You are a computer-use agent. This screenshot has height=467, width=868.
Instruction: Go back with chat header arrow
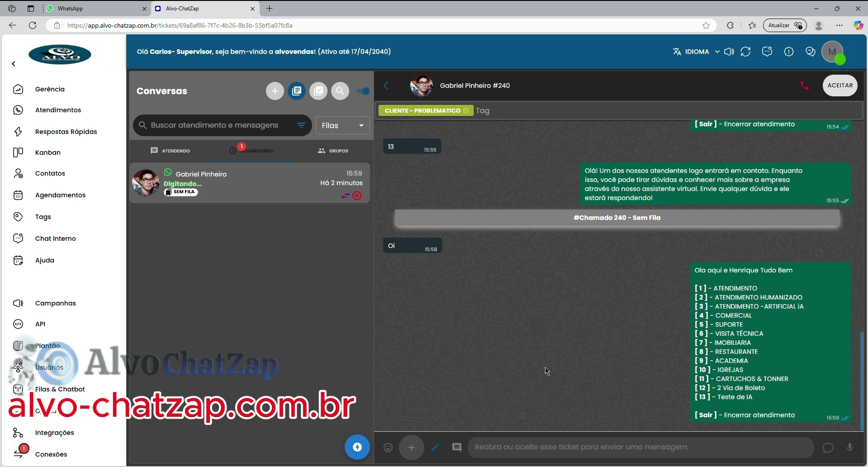pos(386,86)
